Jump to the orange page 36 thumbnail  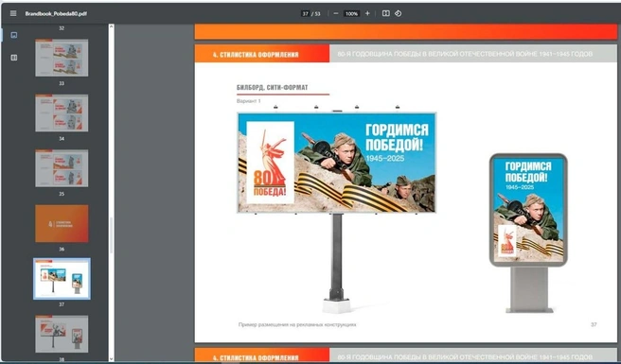(x=62, y=223)
